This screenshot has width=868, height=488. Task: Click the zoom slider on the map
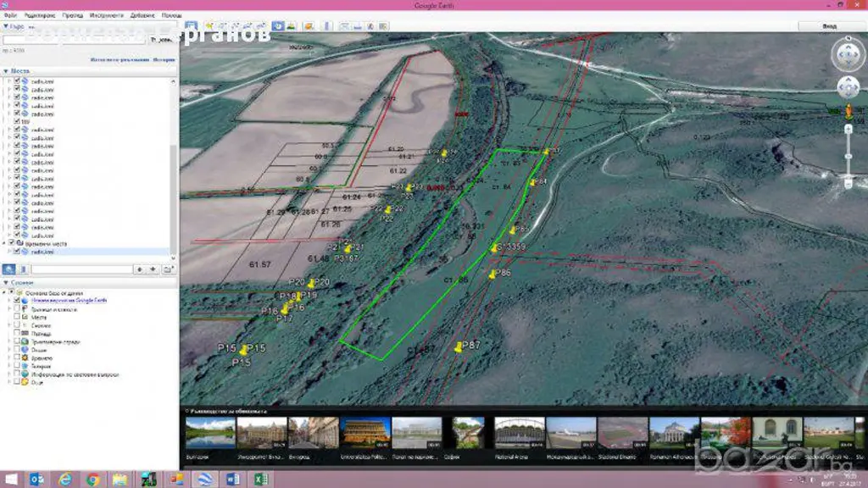849,156
